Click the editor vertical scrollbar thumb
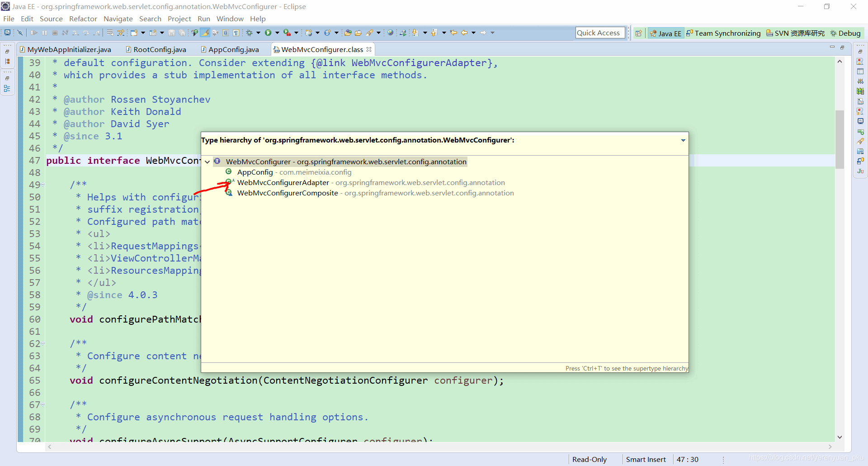 click(840, 139)
